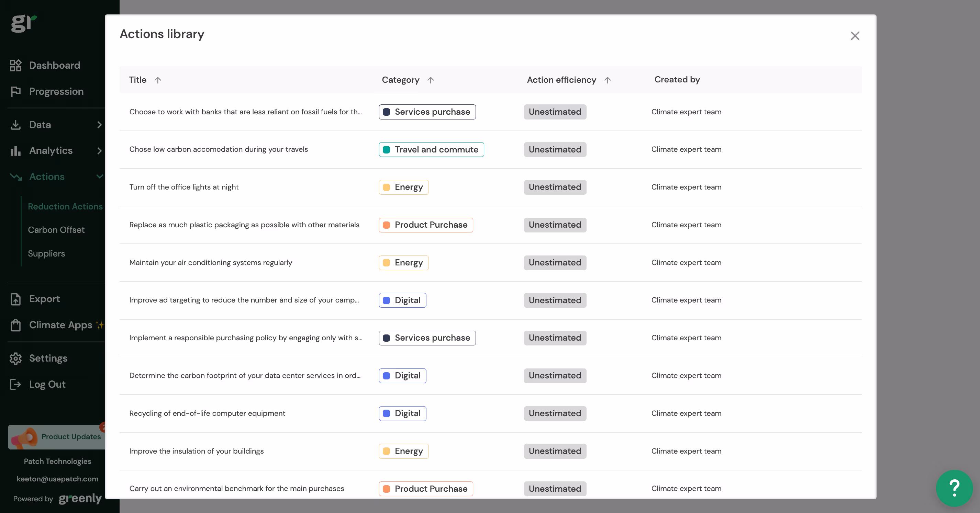The image size is (980, 513).
Task: Click the Greenly 'gr' logo
Action: (24, 23)
